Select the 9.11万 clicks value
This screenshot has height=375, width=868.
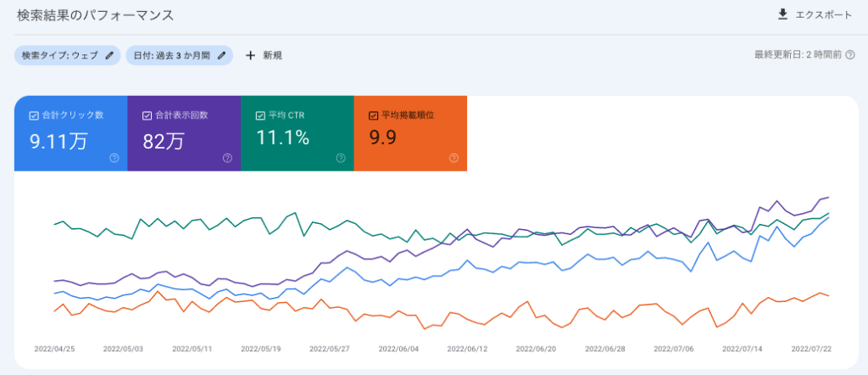[x=58, y=141]
